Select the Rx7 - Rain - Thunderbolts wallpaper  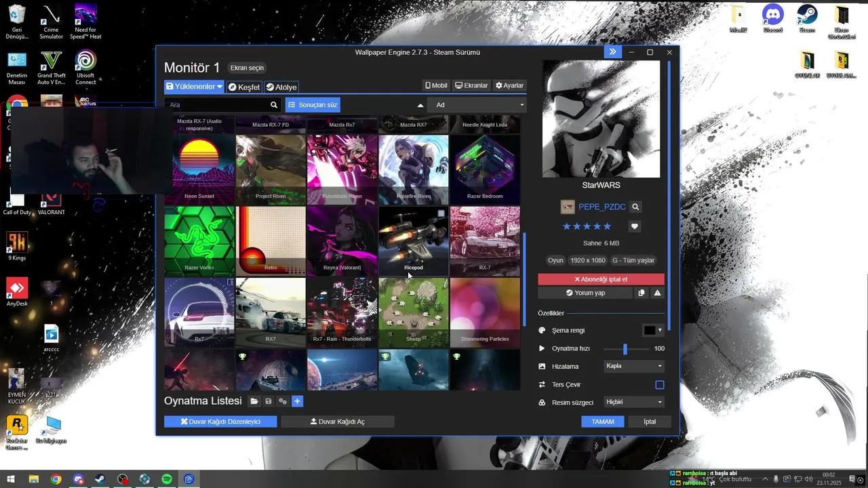pos(342,312)
